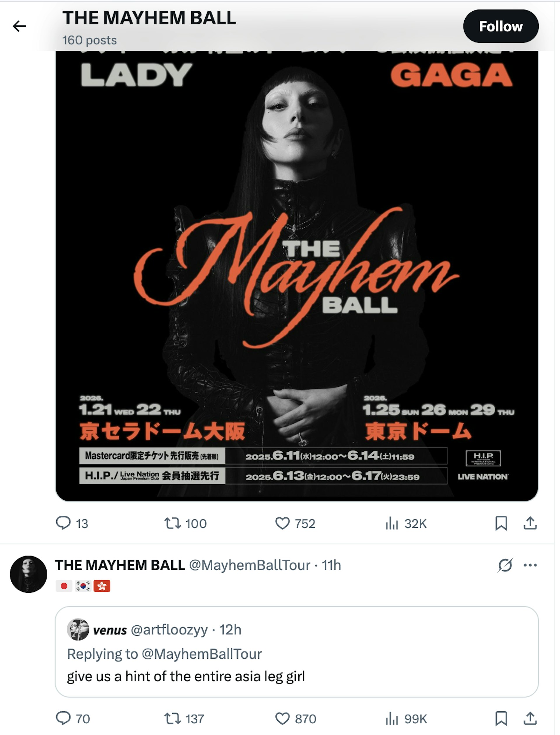Follow THE MAYHEM BALL account

tap(501, 26)
